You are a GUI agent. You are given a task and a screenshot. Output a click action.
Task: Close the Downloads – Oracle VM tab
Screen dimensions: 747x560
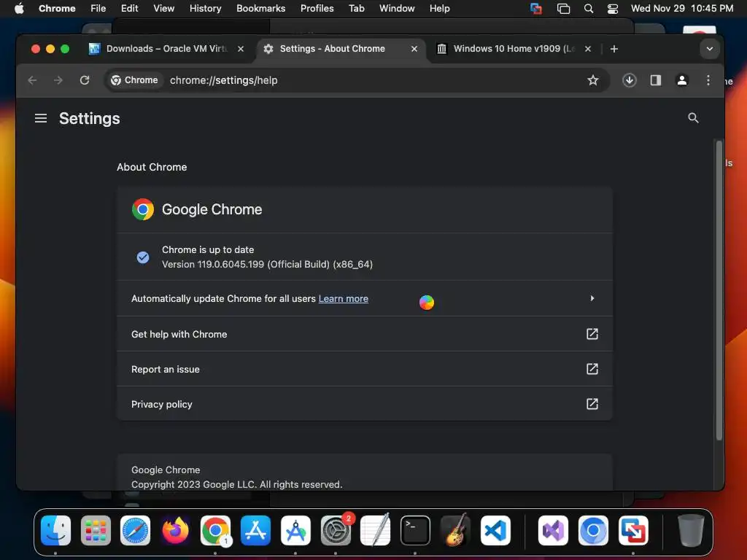(241, 49)
